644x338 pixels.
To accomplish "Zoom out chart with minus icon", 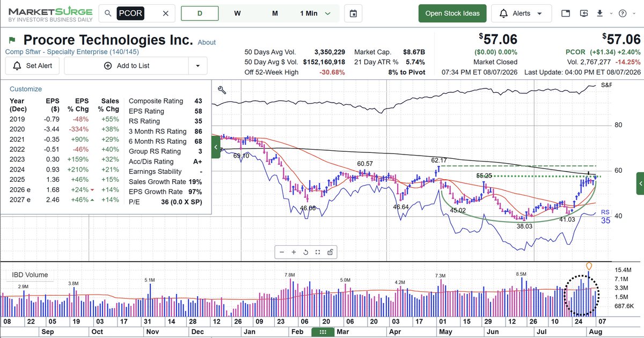I will click(x=282, y=252).
